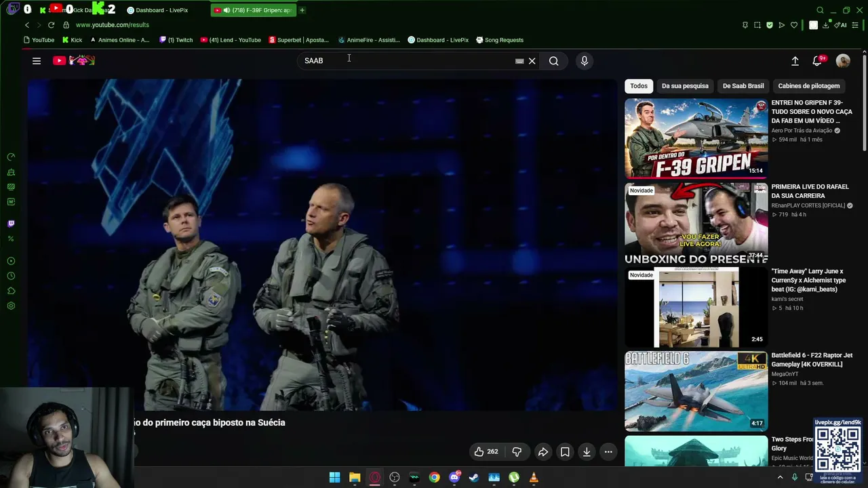Open the Superbet bookmark
Viewport: 868px width, 488px height.
click(x=299, y=40)
